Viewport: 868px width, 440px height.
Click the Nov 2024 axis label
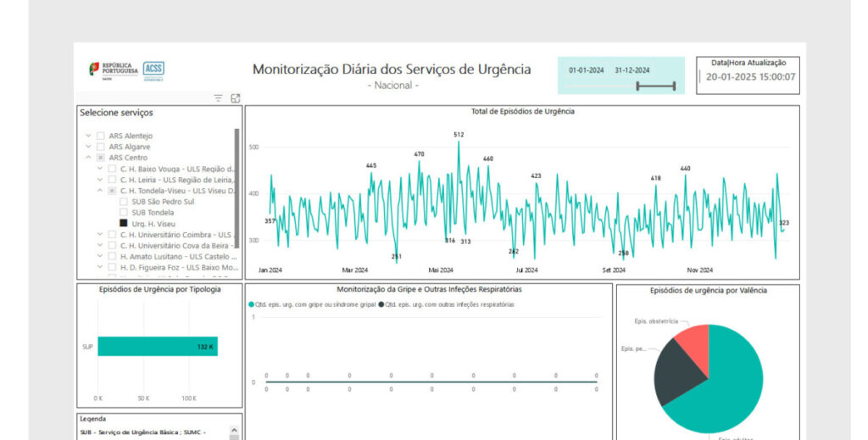click(x=699, y=270)
